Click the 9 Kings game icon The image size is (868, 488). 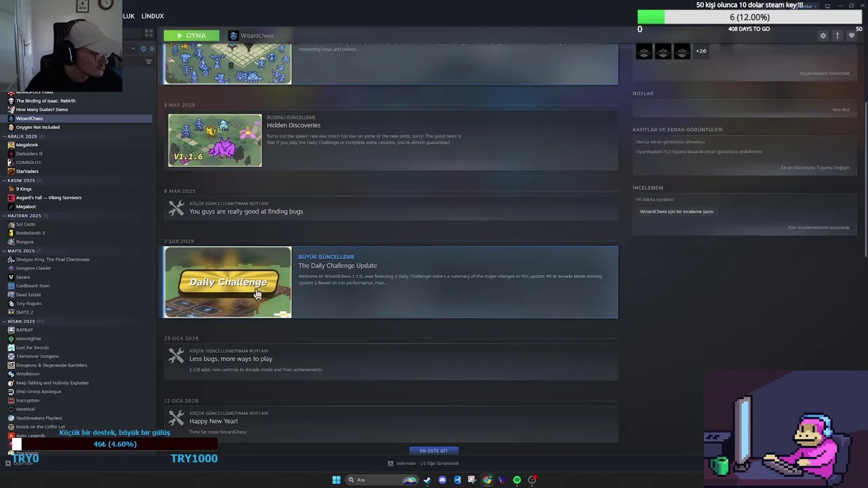(x=11, y=189)
